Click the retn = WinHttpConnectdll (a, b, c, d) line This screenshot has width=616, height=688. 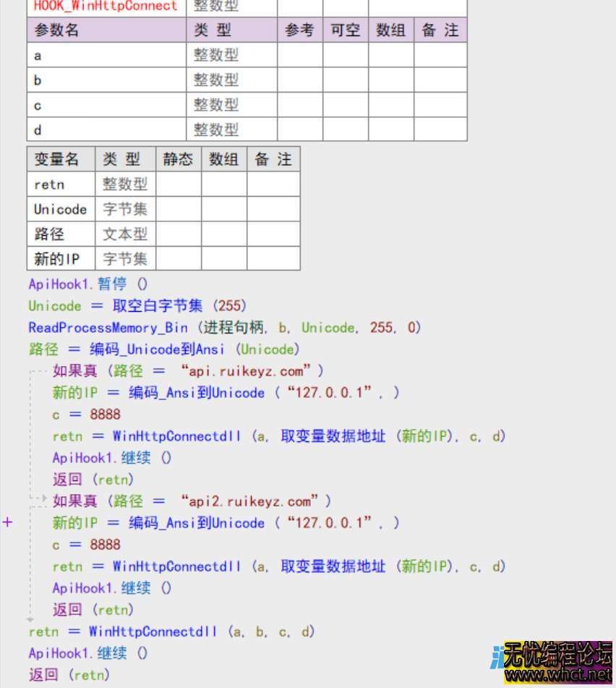coord(172,632)
